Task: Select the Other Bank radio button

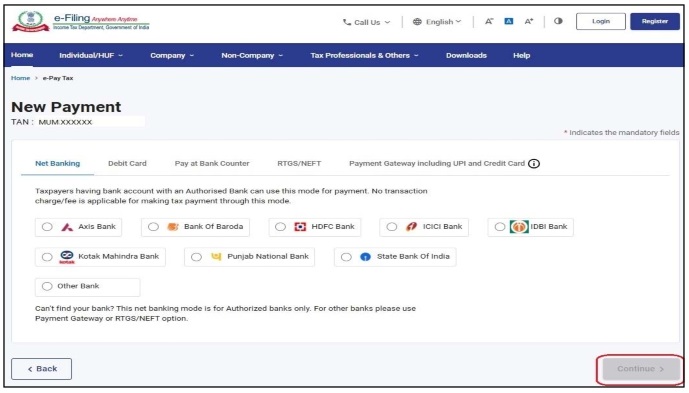Action: (47, 287)
